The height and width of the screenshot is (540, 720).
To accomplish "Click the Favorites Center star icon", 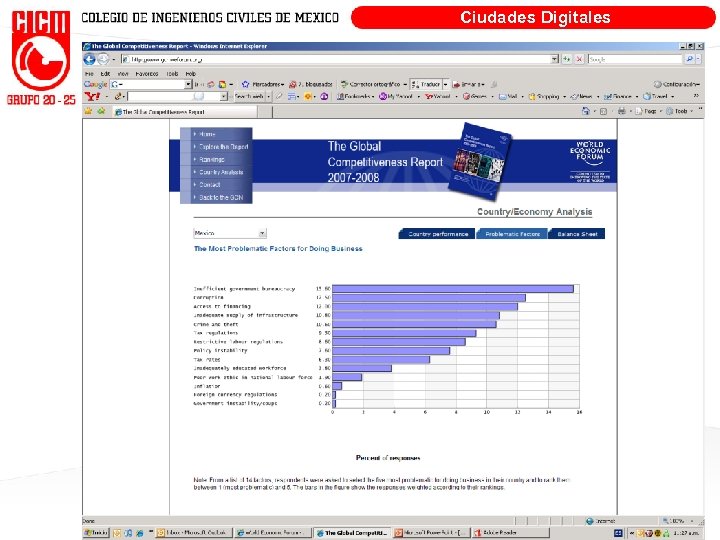I will click(88, 111).
